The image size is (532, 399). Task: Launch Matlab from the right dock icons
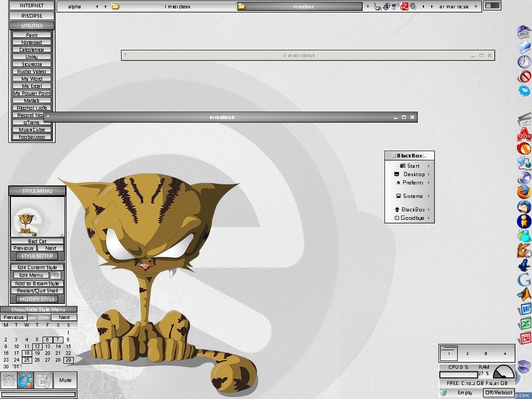point(524,295)
